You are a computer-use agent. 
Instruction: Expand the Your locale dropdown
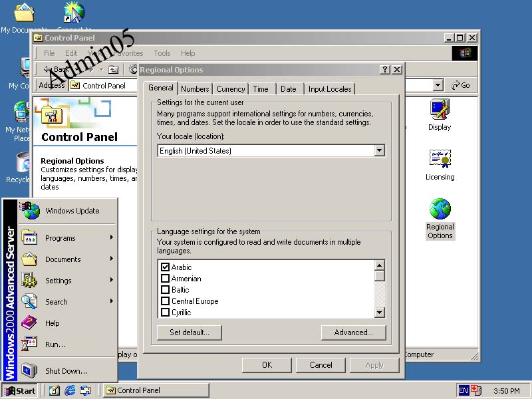(x=379, y=151)
